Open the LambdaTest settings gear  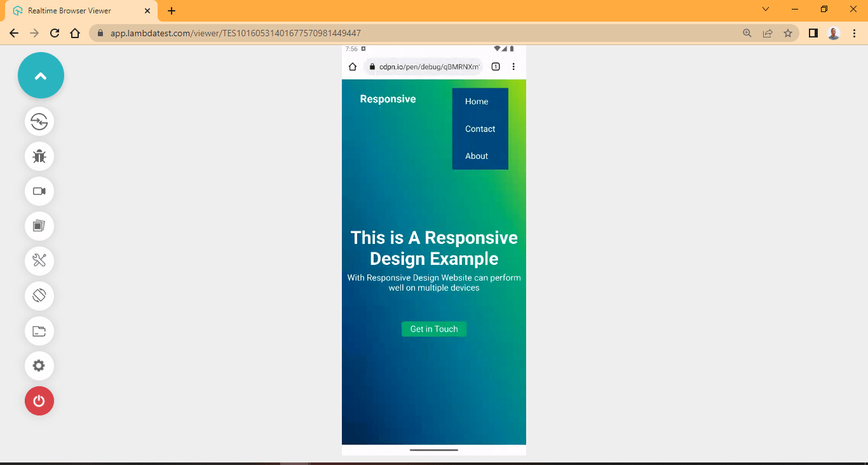tap(39, 365)
